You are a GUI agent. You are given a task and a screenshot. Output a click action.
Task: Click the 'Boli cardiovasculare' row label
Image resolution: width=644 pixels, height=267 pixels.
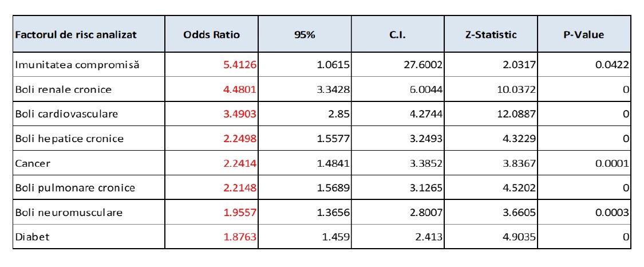click(66, 113)
